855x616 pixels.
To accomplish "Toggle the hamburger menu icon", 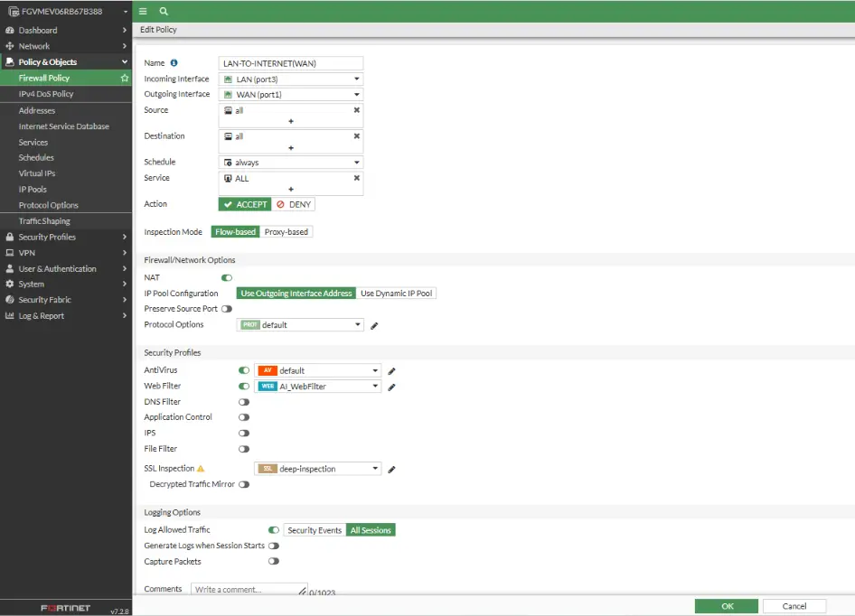I will 143,11.
